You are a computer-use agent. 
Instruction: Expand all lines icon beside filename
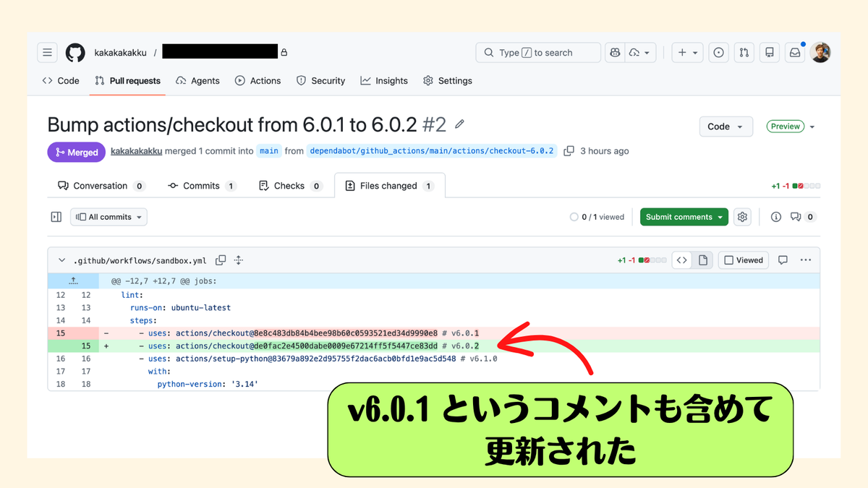pos(239,260)
